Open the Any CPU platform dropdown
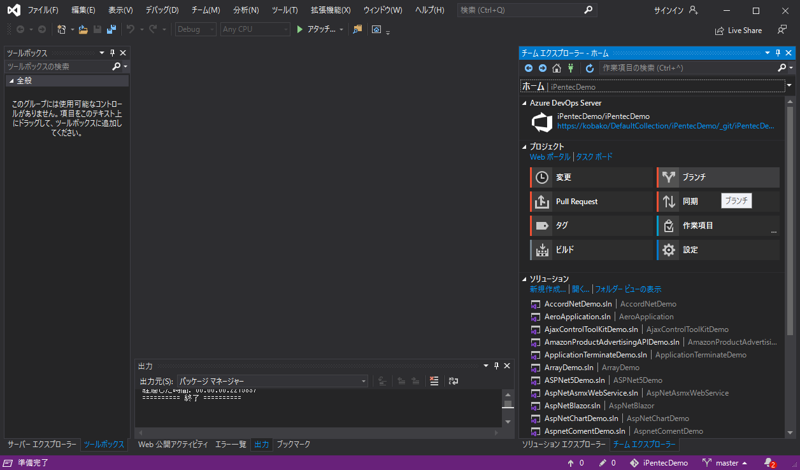800x470 pixels. [255, 30]
